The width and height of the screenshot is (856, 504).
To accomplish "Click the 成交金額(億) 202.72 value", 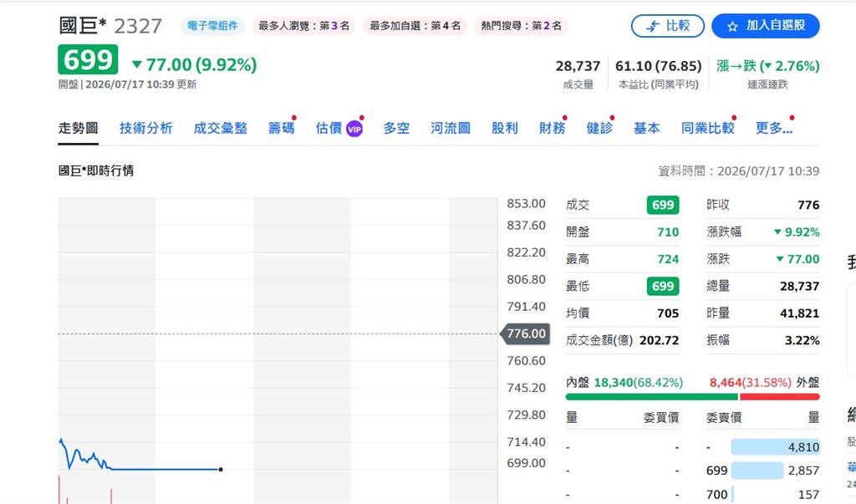I will click(x=659, y=340).
